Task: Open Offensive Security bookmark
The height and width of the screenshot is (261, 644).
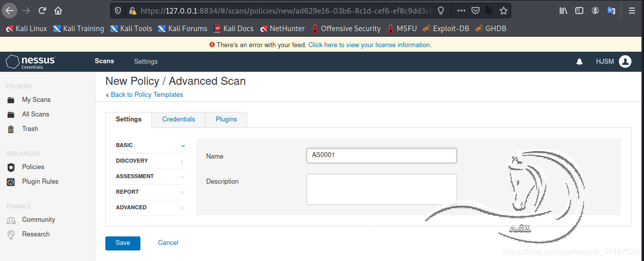Action: tap(346, 29)
